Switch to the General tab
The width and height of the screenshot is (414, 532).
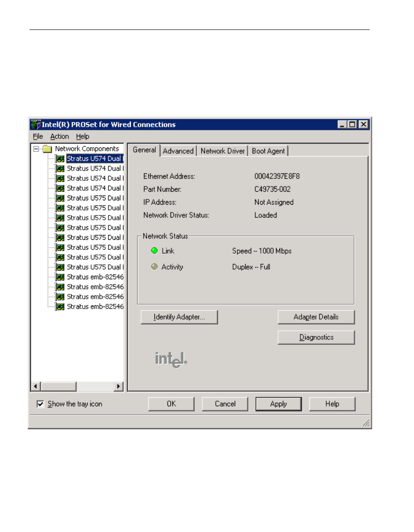[x=145, y=150]
